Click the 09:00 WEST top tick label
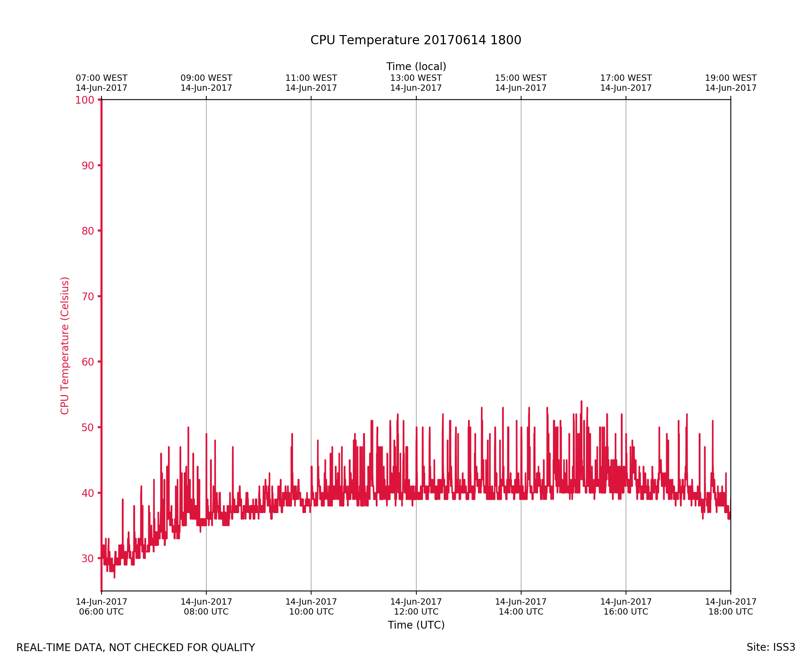Viewport: 812px width, 664px height. coord(206,83)
